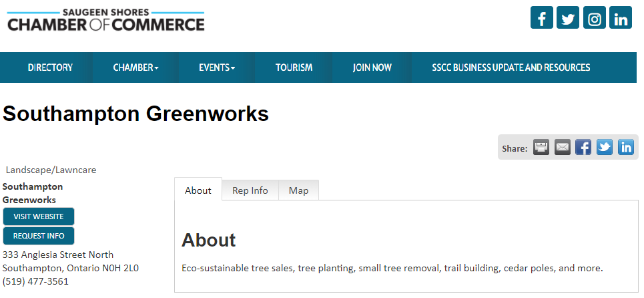
Task: Click the Share: label
Action: (x=515, y=148)
